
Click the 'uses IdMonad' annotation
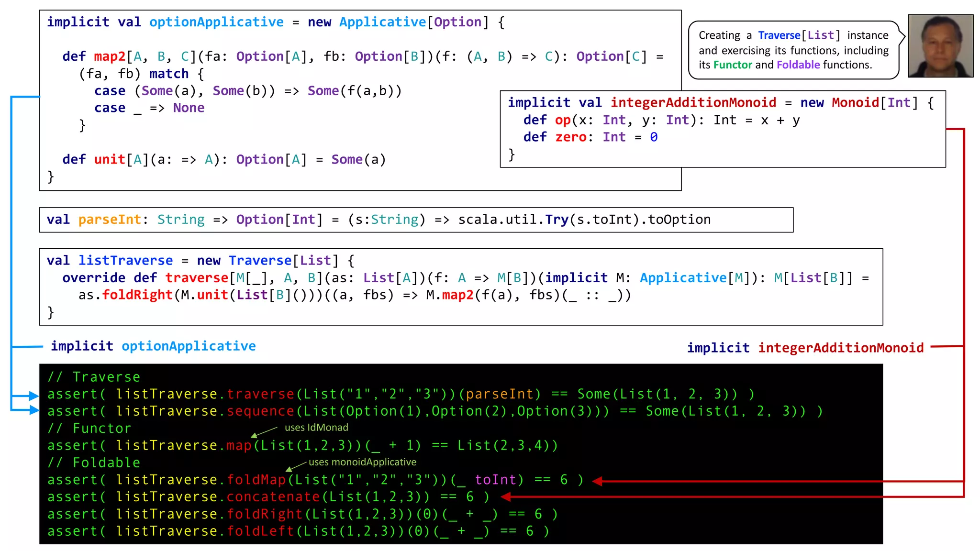(x=316, y=428)
